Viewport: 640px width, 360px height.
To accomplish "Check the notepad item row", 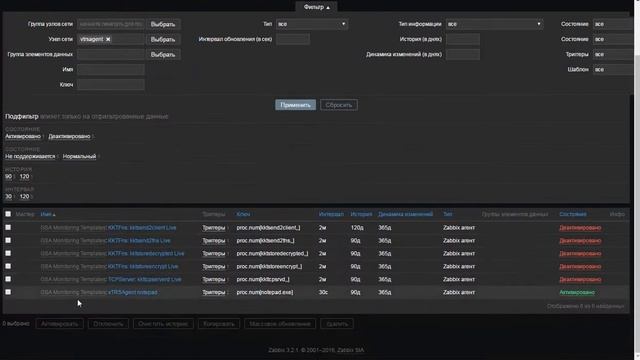I will (8, 292).
